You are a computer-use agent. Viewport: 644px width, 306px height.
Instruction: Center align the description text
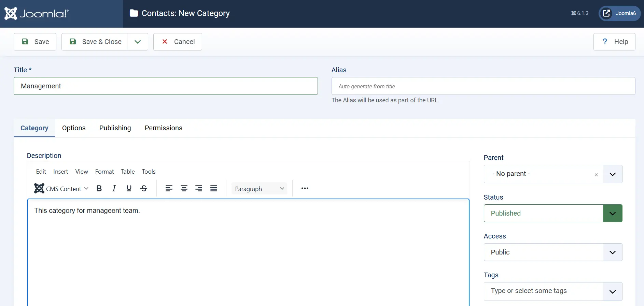point(184,188)
